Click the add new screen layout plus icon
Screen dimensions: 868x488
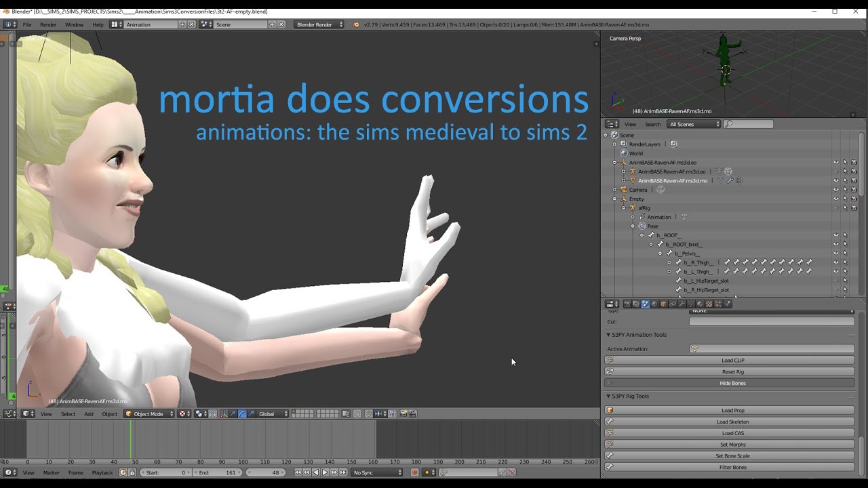(x=182, y=24)
